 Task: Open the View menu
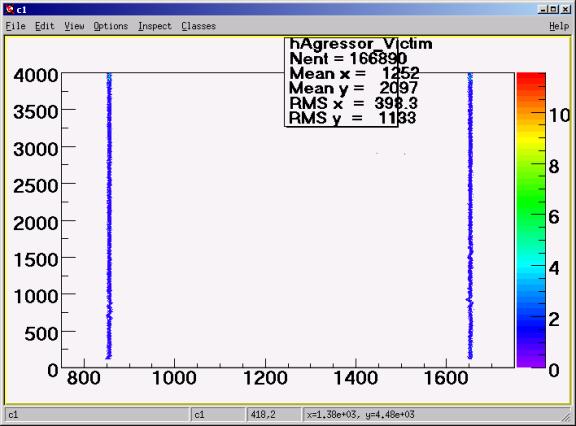coord(74,26)
